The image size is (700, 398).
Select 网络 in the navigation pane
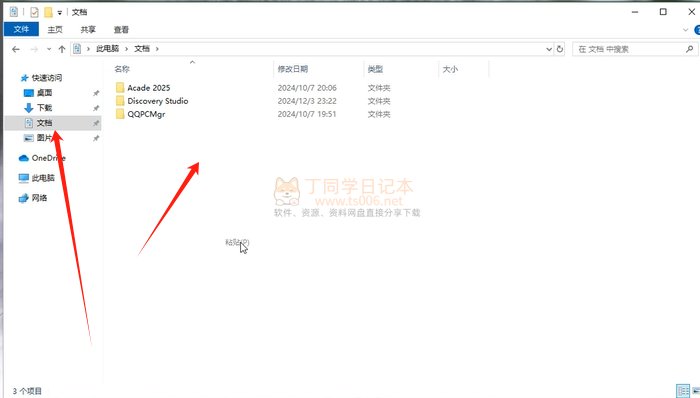[39, 198]
